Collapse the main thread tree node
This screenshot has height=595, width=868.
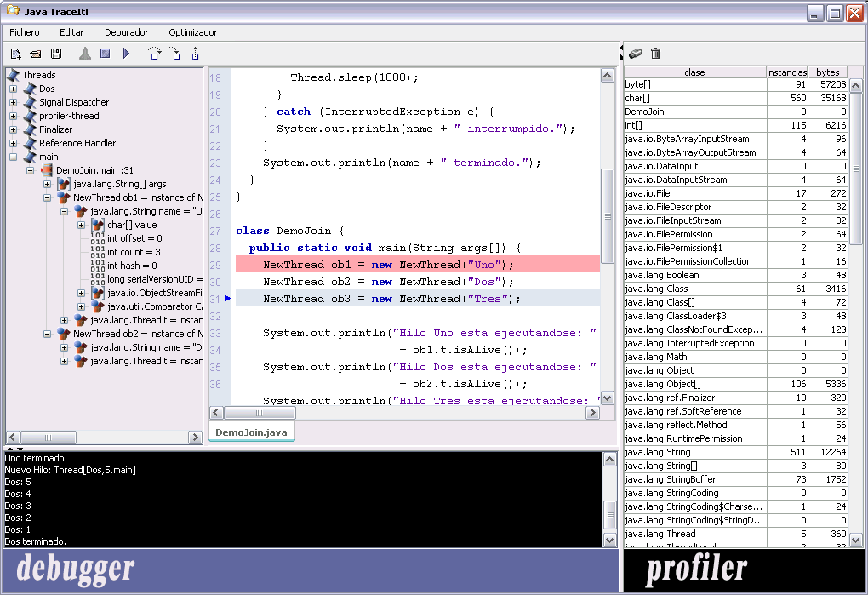coord(13,157)
